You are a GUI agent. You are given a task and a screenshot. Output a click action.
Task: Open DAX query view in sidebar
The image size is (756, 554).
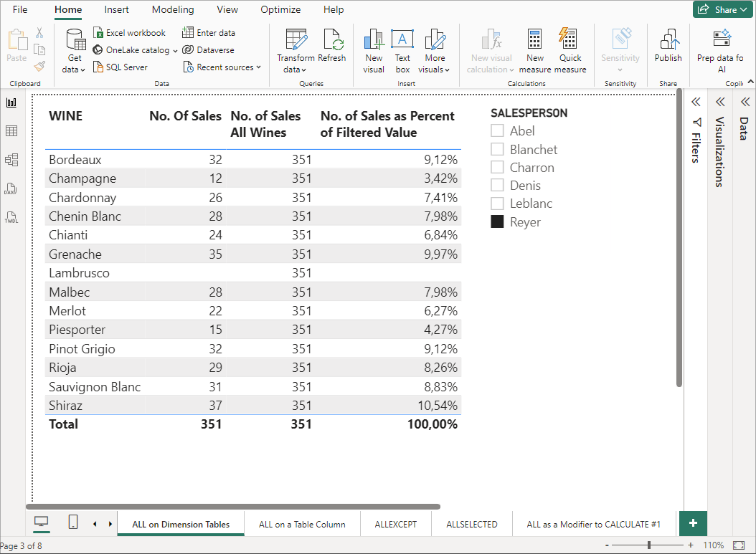(x=11, y=188)
